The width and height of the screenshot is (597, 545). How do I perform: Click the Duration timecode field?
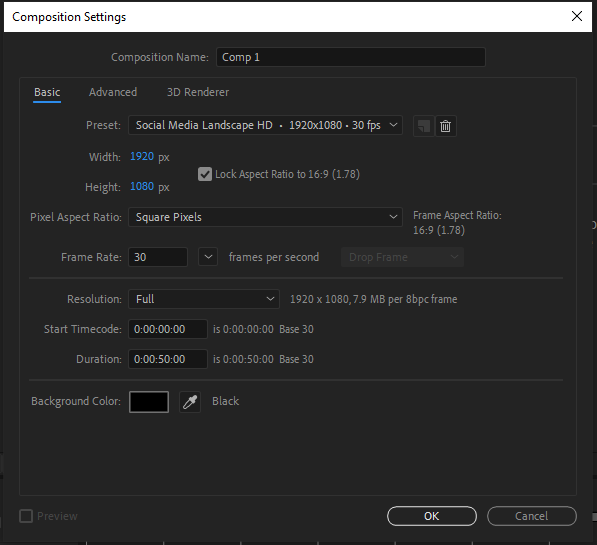(x=168, y=359)
